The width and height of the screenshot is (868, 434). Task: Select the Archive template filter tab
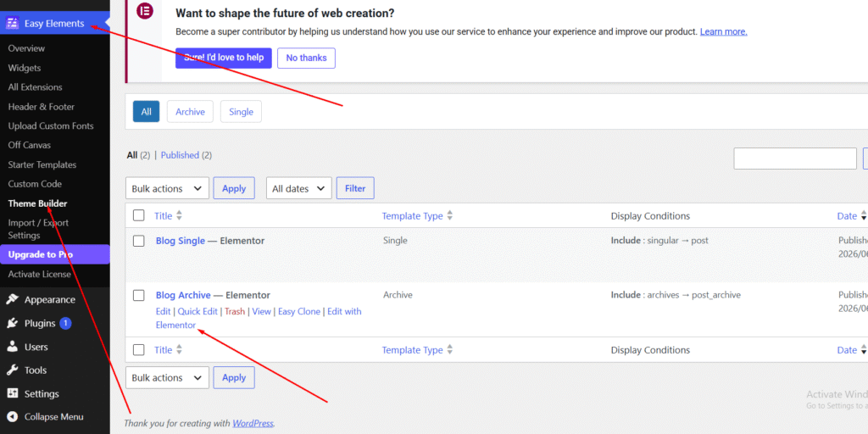tap(190, 112)
